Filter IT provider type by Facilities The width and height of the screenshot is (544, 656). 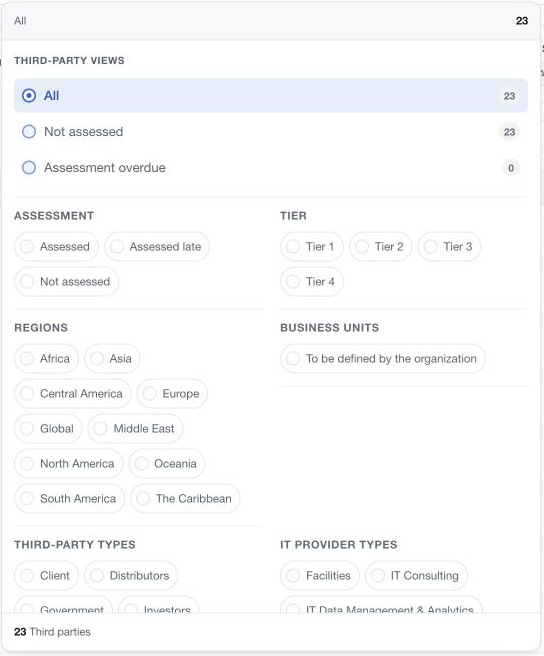pyautogui.click(x=320, y=576)
